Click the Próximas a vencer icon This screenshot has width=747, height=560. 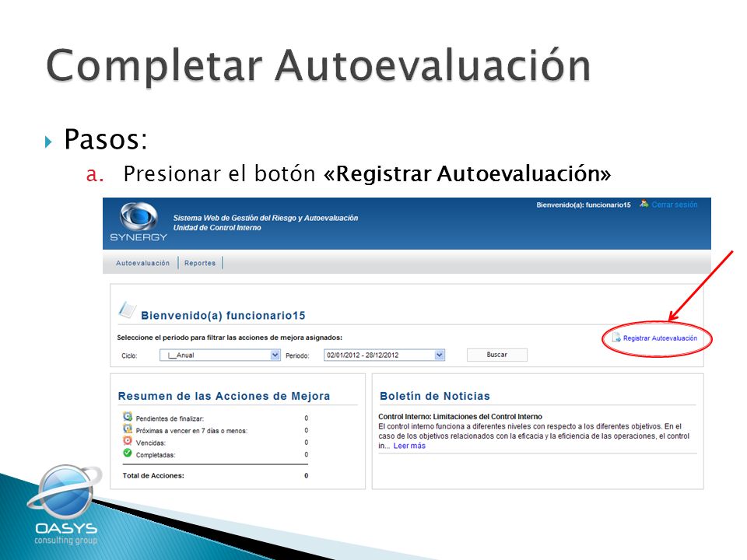pyautogui.click(x=127, y=429)
